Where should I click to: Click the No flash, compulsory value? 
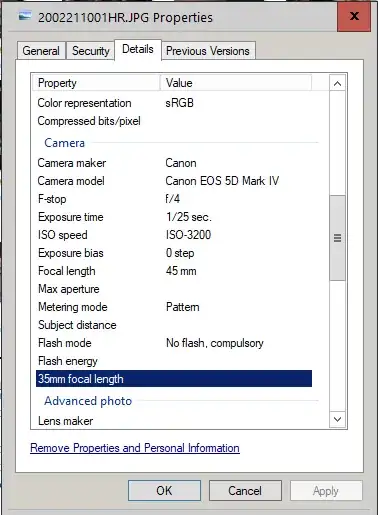pos(215,343)
